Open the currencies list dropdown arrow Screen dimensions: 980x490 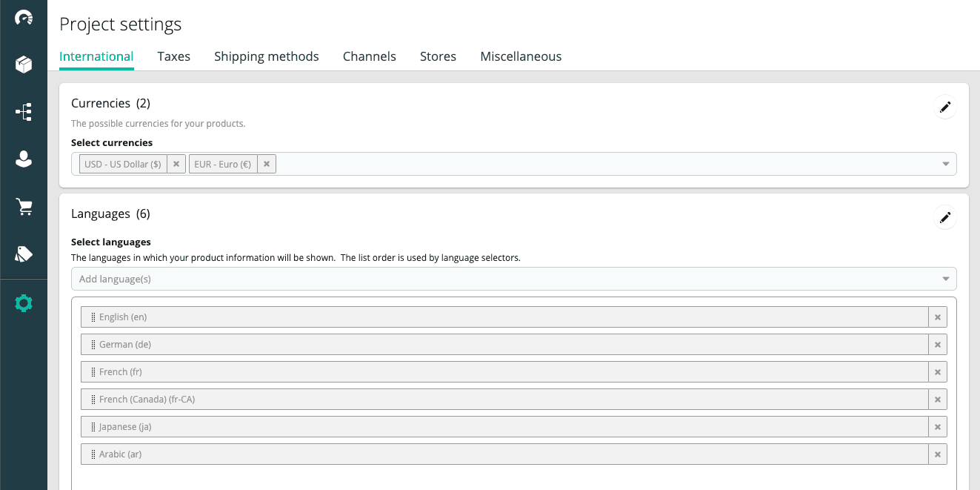point(945,164)
